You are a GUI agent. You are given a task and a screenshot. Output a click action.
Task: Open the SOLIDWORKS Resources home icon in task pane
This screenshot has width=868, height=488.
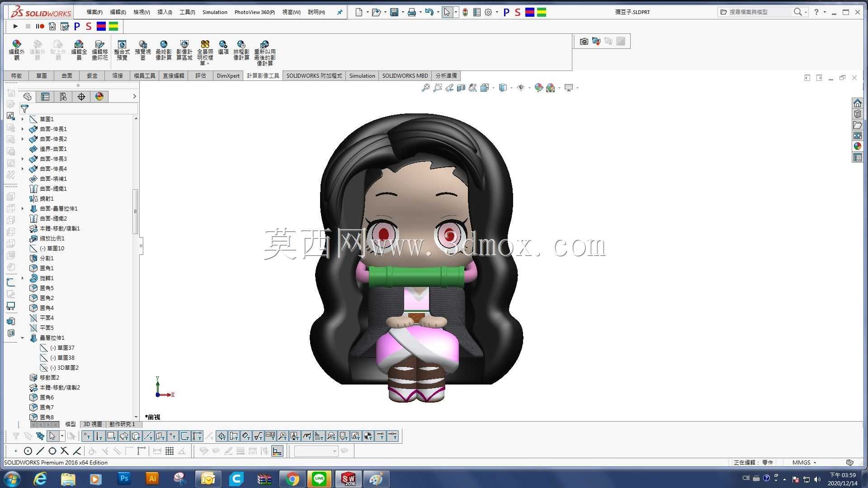click(x=858, y=103)
